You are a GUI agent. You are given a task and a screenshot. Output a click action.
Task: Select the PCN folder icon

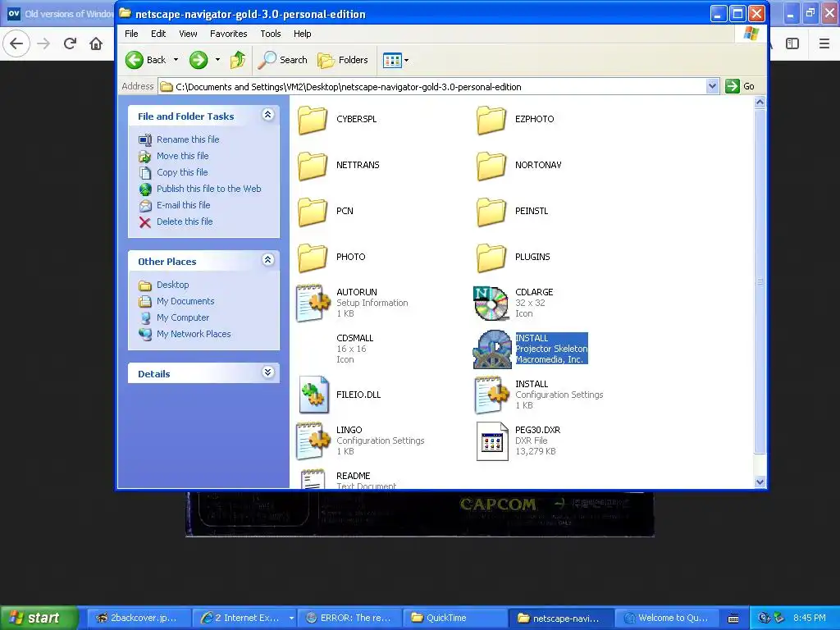(313, 212)
